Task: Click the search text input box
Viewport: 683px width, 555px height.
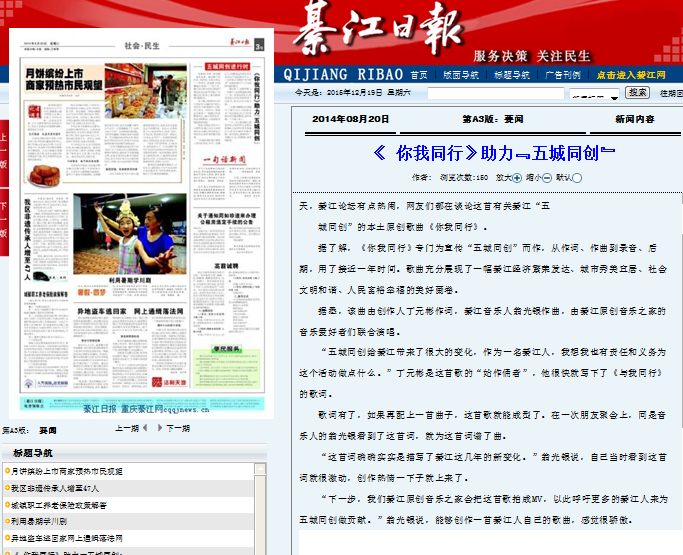Action: point(496,93)
